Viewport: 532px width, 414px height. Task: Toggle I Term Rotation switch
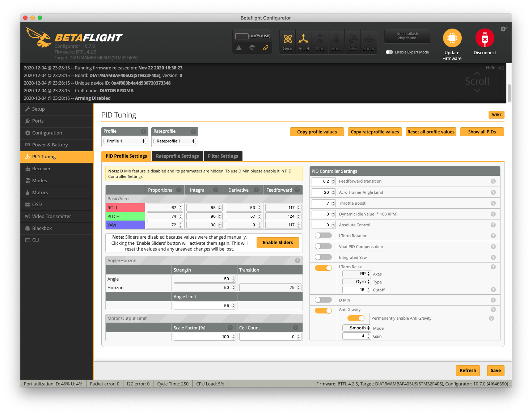(323, 235)
